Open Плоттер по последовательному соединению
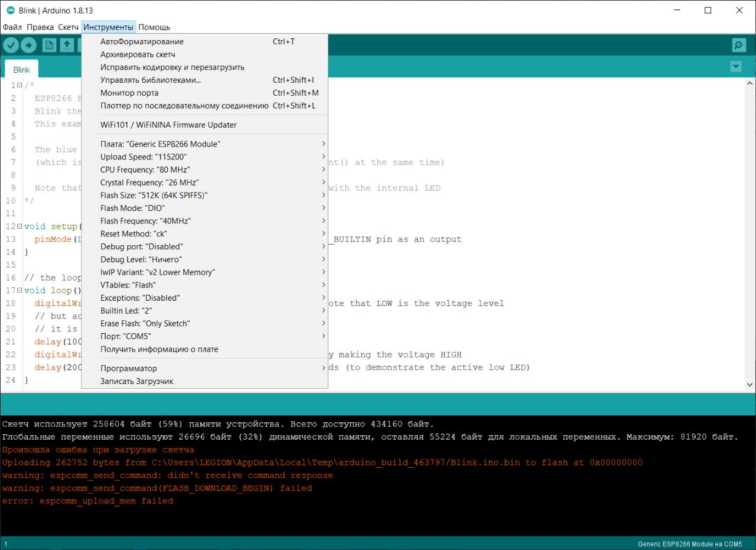This screenshot has height=550, width=756. pyautogui.click(x=204, y=106)
